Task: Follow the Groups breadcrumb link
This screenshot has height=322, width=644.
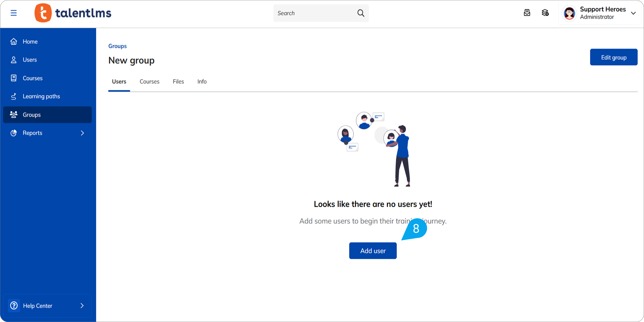Action: click(118, 46)
